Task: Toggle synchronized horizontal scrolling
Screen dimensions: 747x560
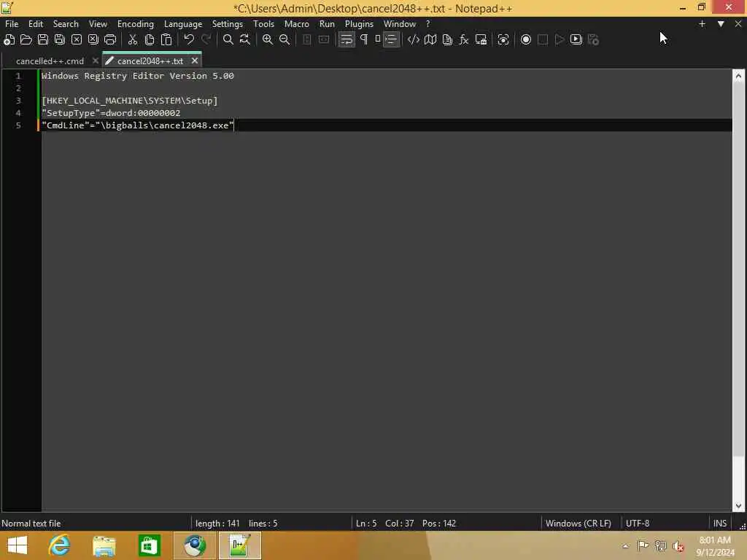Action: click(324, 40)
